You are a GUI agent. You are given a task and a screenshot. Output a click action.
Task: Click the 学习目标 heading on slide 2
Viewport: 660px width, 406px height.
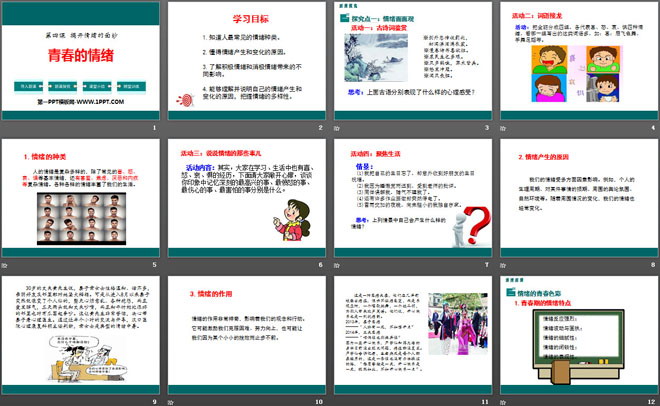250,19
